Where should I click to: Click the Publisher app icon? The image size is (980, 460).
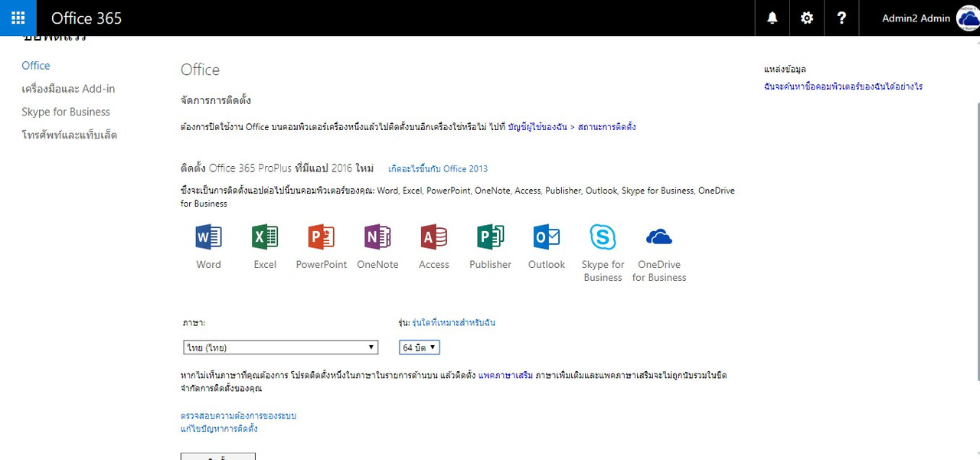(490, 238)
